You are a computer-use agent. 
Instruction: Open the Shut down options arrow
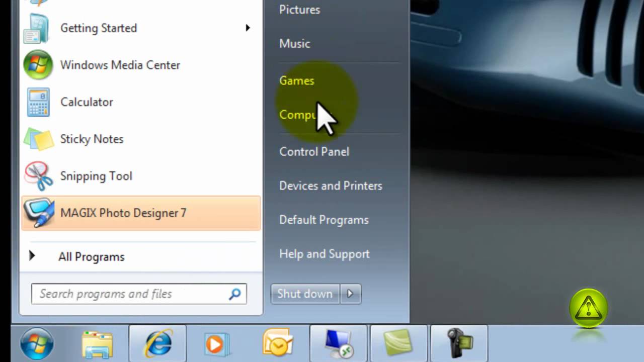click(x=351, y=294)
